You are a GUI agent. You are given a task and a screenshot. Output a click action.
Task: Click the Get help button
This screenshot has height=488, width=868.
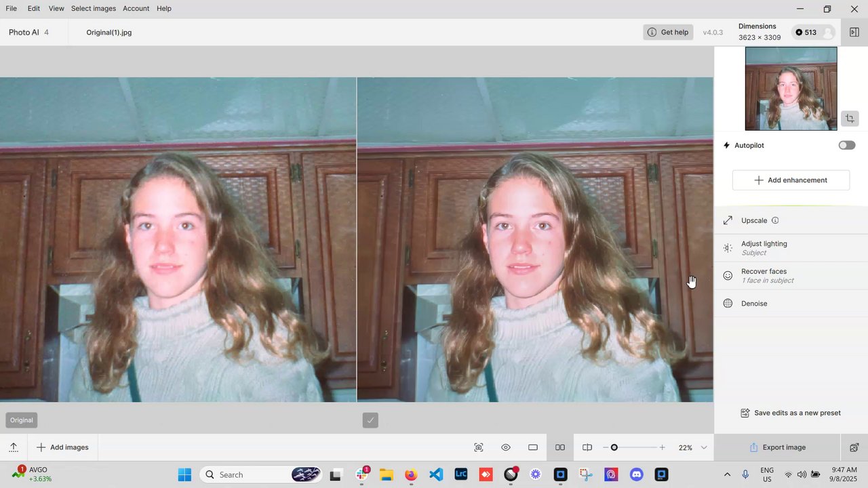point(668,32)
